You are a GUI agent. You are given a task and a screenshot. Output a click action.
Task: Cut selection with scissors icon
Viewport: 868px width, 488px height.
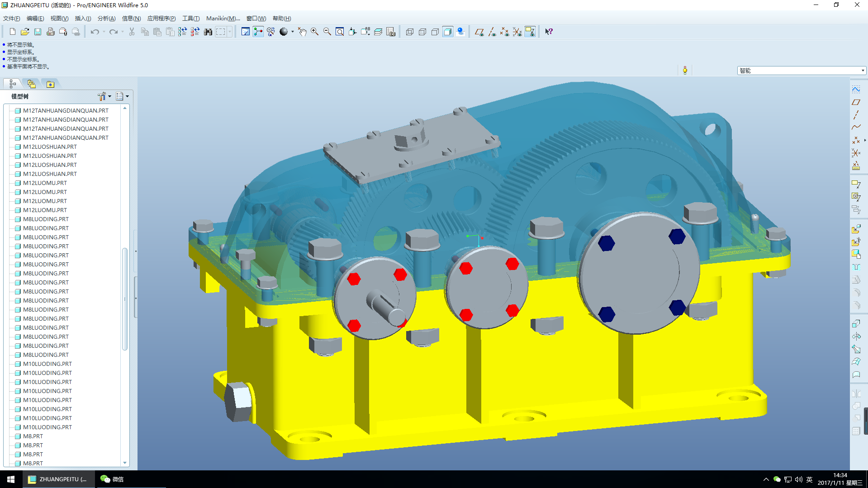pos(132,32)
